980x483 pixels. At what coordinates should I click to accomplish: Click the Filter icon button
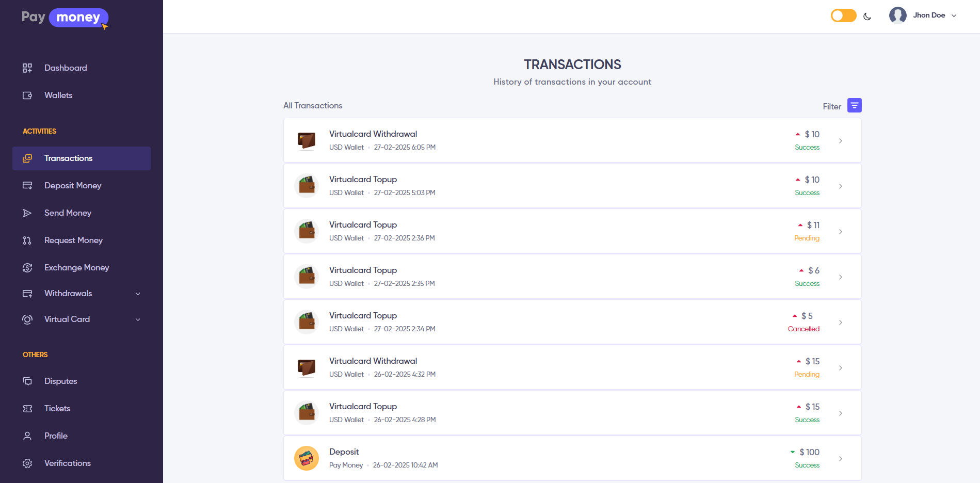click(x=854, y=105)
